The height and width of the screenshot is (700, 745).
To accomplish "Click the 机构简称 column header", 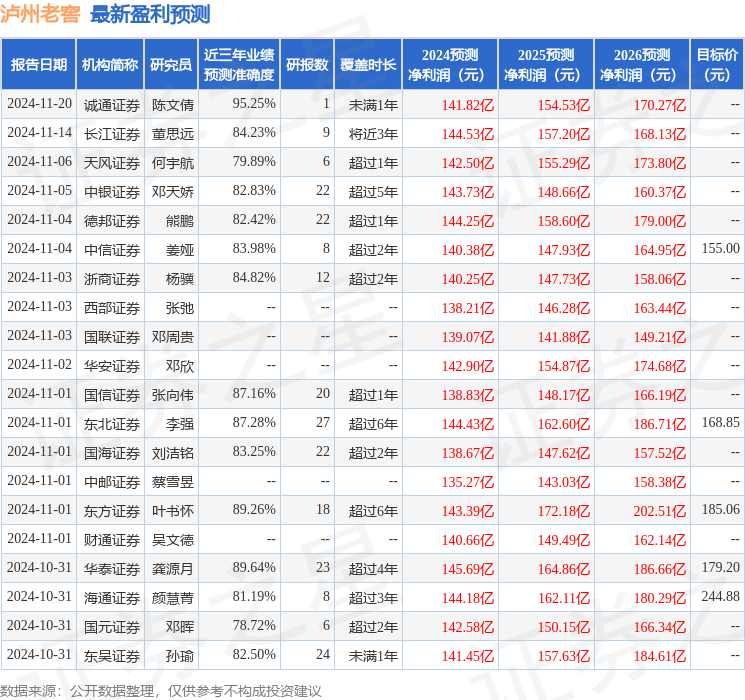I will click(x=110, y=65).
